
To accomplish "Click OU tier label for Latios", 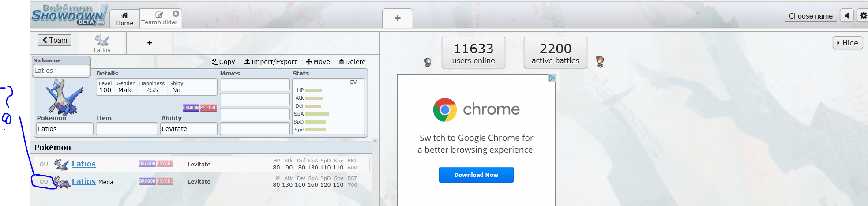I will tap(44, 164).
